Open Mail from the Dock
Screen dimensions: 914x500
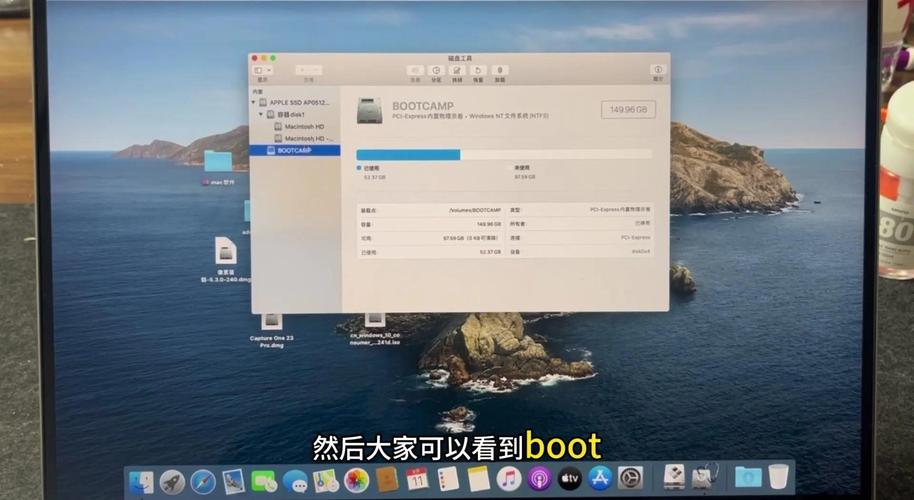234,481
